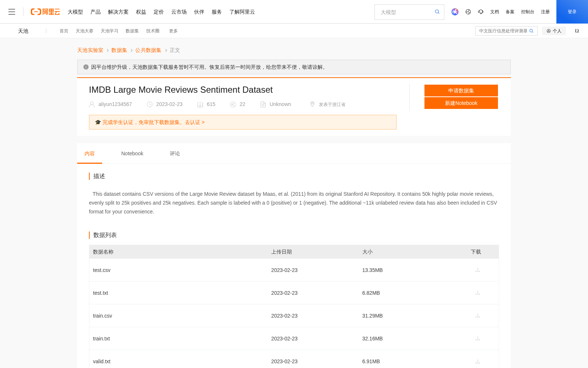The height and width of the screenshot is (368, 588).
Task: Click the valid.txt file name
Action: click(x=102, y=361)
